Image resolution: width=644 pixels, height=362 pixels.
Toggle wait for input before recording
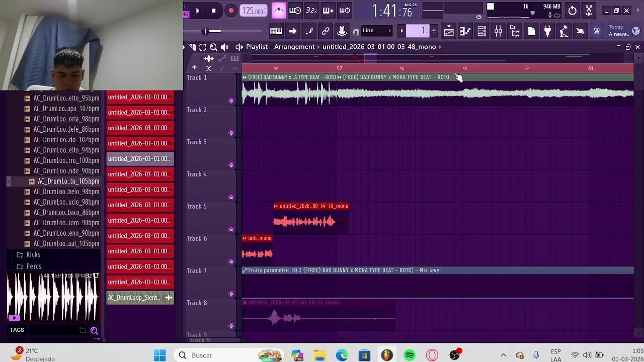tap(295, 11)
